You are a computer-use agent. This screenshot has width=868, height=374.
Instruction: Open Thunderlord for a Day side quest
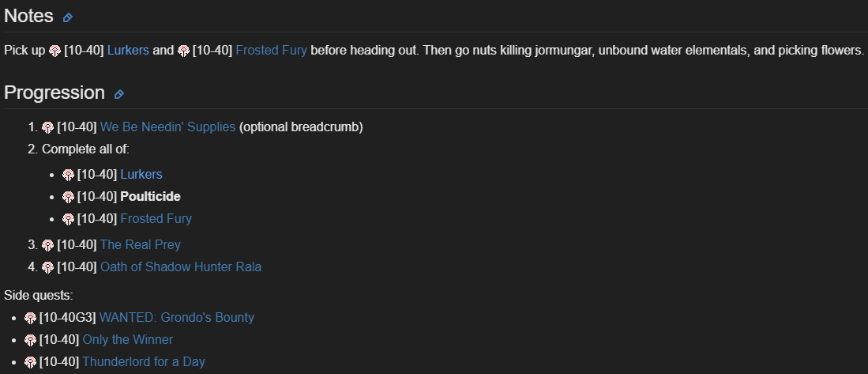click(143, 362)
